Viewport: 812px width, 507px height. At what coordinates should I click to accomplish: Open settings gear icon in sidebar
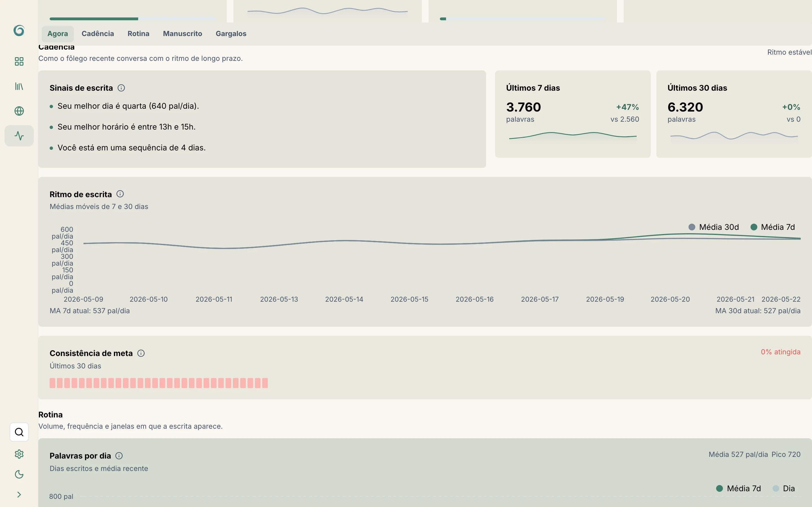(19, 454)
